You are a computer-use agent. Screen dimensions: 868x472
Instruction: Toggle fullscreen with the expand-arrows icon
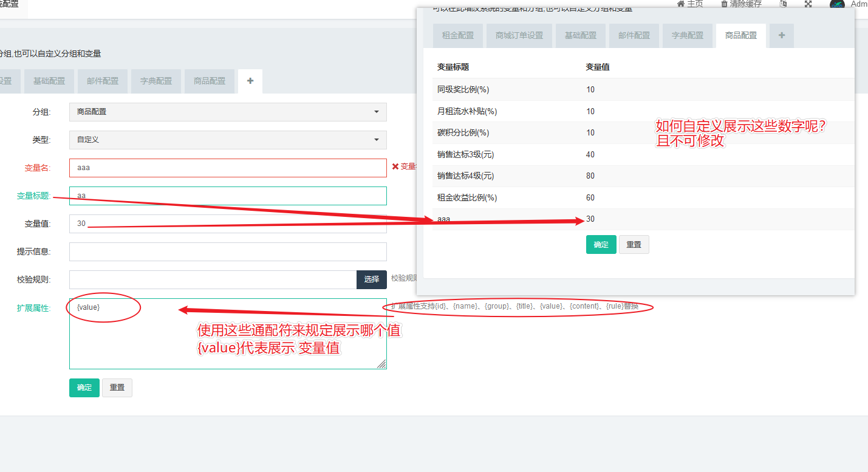tap(808, 4)
